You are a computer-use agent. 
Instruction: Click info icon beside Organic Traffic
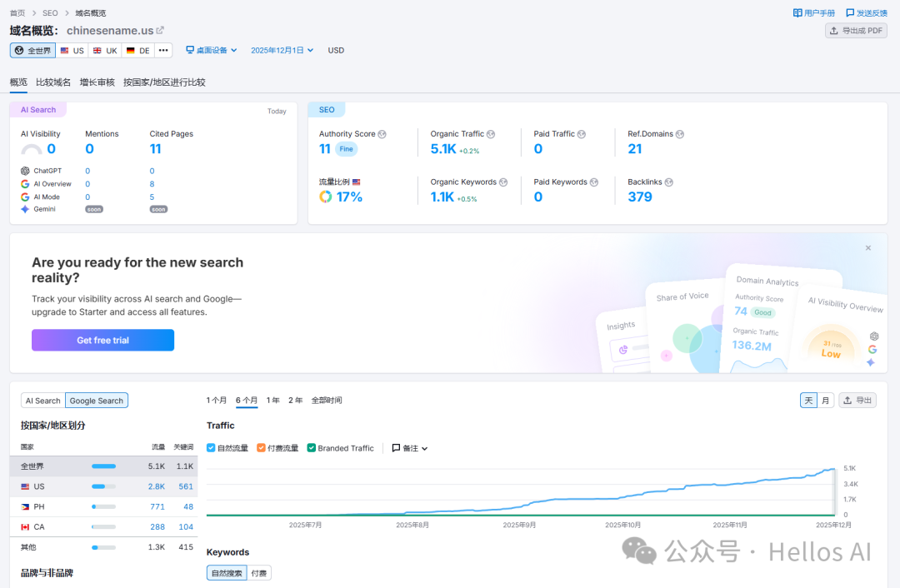pyautogui.click(x=491, y=134)
